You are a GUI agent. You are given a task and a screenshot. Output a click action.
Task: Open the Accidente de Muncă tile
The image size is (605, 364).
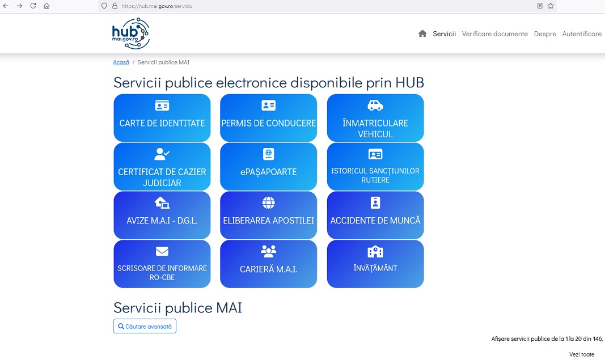coord(375,215)
